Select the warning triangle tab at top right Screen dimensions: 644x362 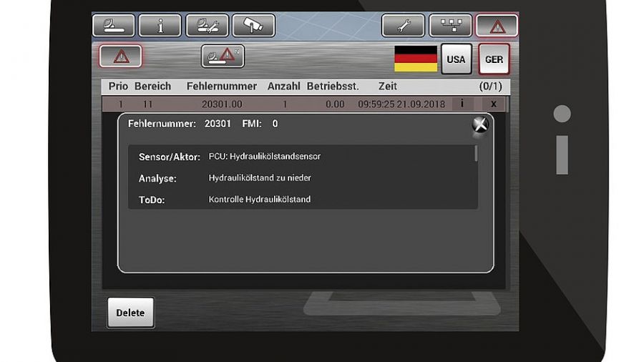(x=497, y=26)
